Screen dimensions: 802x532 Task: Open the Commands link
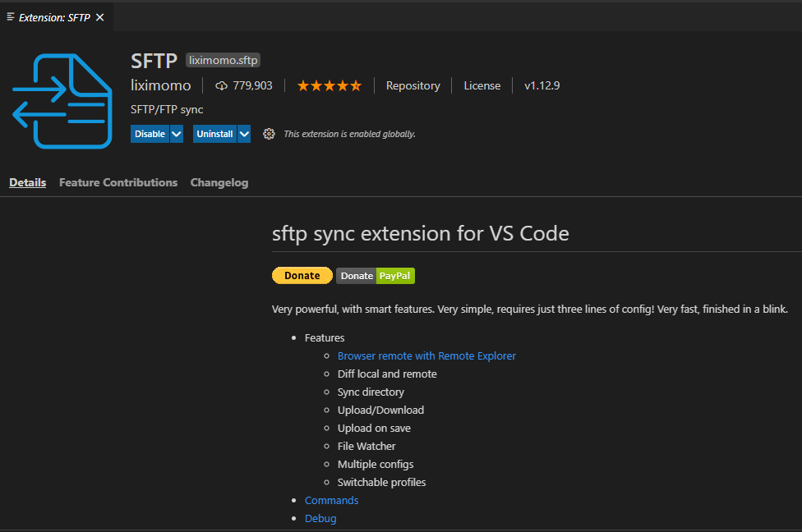pyautogui.click(x=331, y=500)
